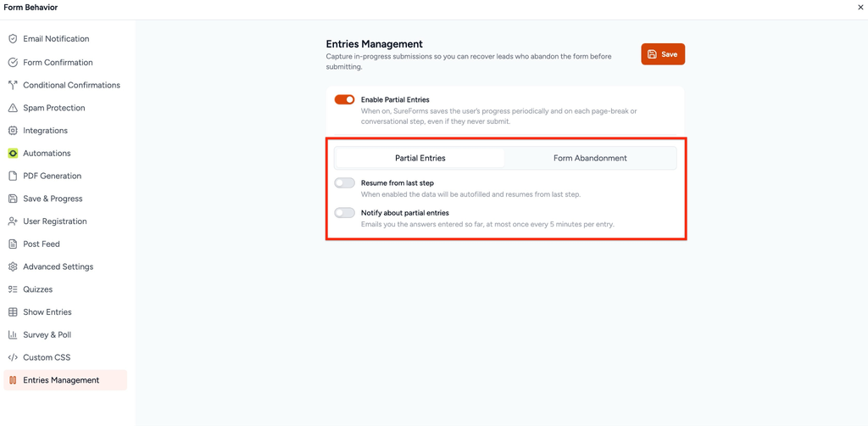Open User Registration label settings
The image size is (868, 426).
[55, 221]
